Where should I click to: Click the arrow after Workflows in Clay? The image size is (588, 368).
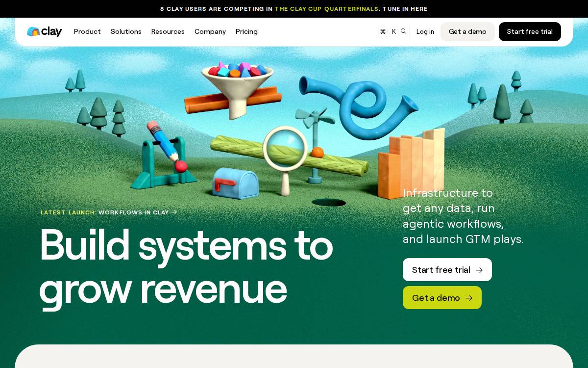(x=174, y=212)
